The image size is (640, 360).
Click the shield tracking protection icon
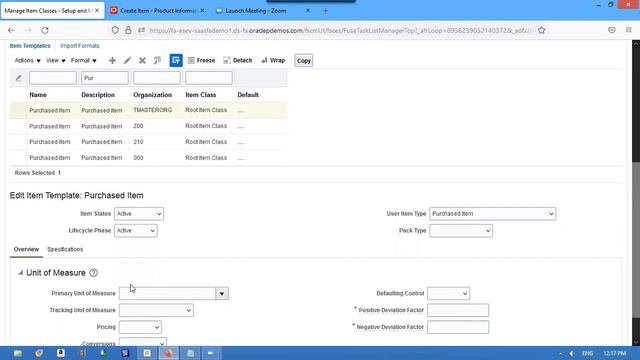(115, 30)
